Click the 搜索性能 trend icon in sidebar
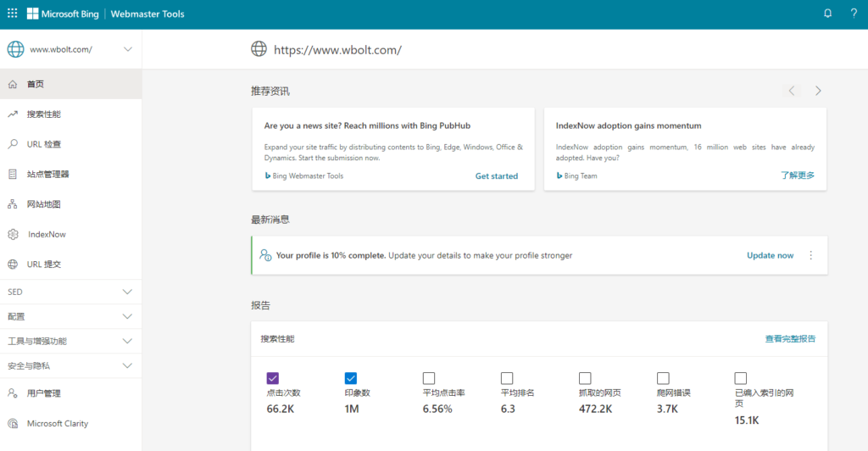The width and height of the screenshot is (868, 451). tap(13, 114)
